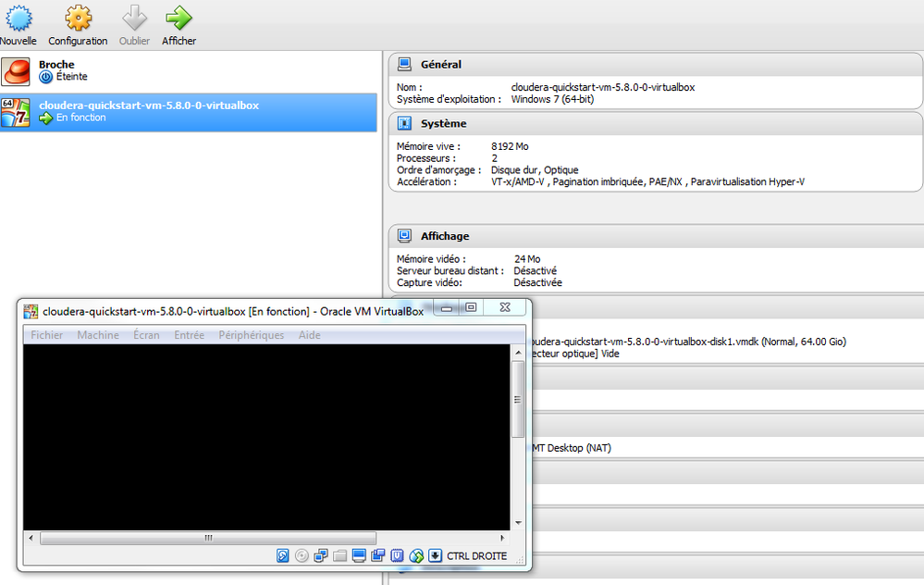Viewport: 924px width, 585px height.
Task: Click the Système section header
Action: pyautogui.click(x=655, y=123)
